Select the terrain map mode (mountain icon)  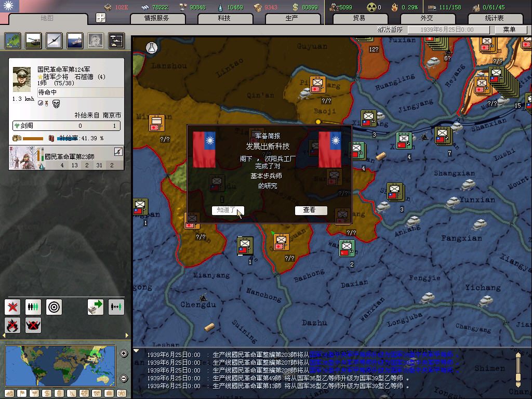click(9, 394)
